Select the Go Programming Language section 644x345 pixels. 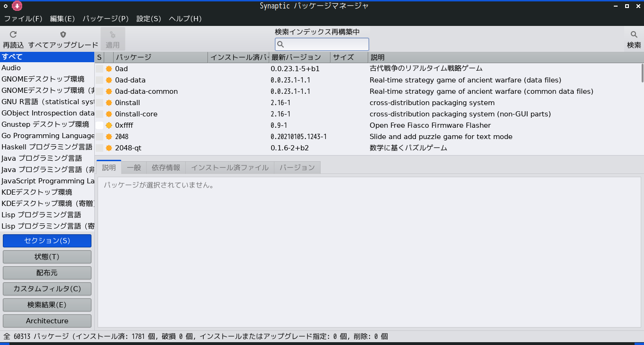pyautogui.click(x=47, y=136)
